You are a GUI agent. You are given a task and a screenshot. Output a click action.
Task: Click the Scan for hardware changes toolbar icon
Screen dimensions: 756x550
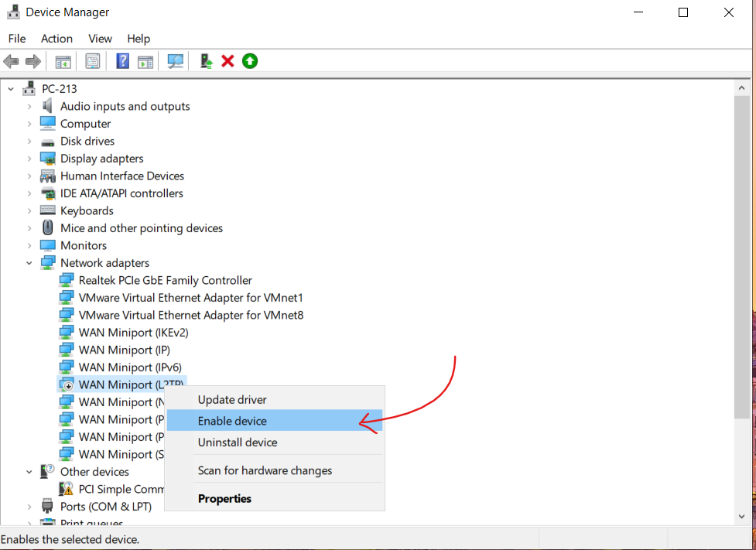(176, 61)
